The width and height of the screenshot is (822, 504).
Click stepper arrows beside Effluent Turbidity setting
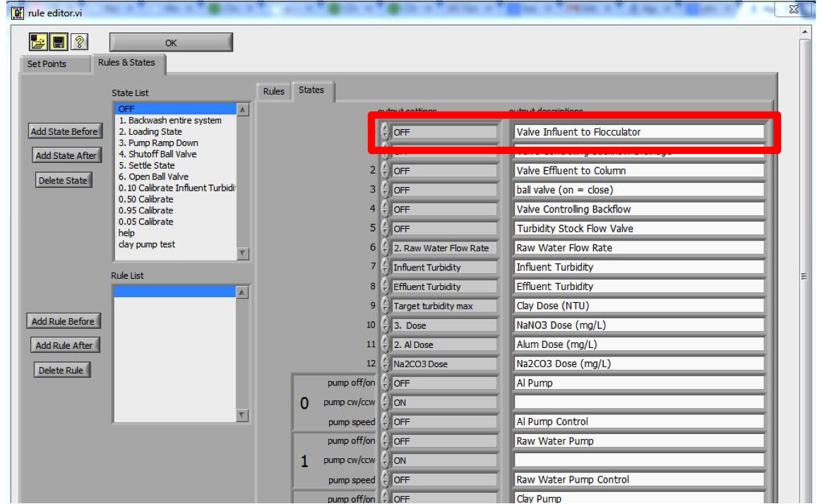pos(386,287)
